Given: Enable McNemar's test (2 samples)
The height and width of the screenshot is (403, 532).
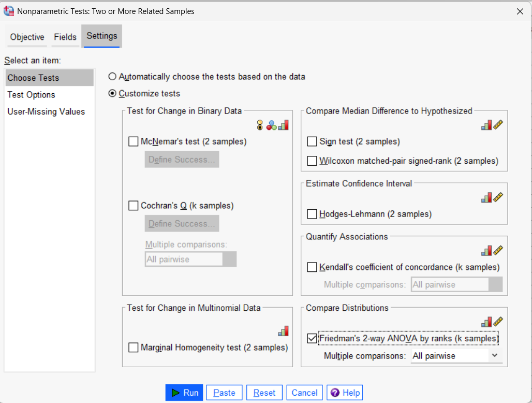Looking at the screenshot, I should [132, 141].
